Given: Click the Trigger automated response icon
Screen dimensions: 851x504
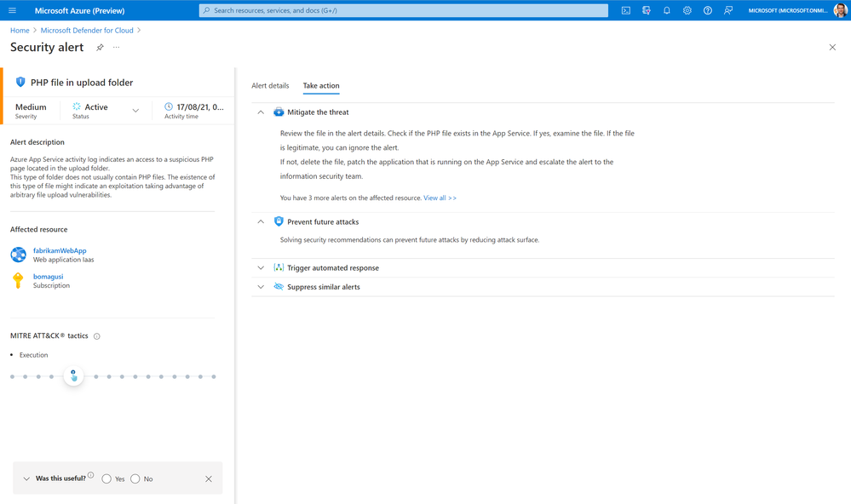Looking at the screenshot, I should click(x=279, y=267).
